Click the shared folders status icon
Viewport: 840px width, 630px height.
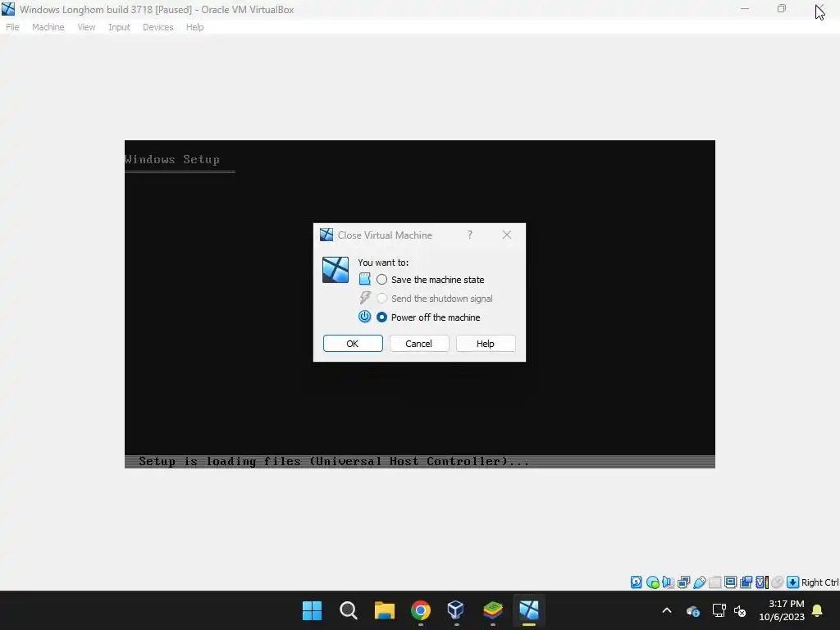[x=714, y=582]
